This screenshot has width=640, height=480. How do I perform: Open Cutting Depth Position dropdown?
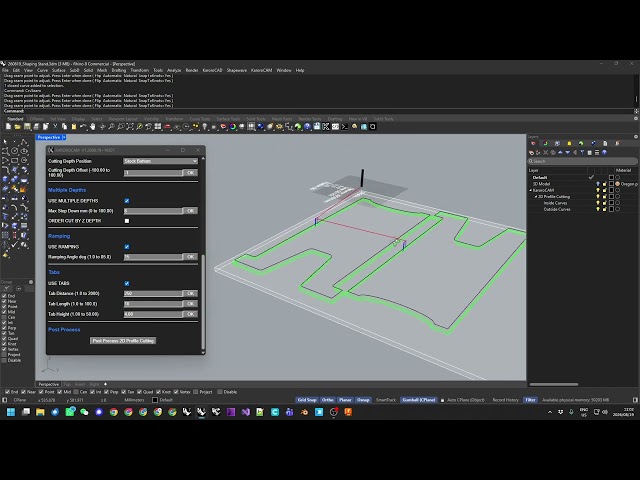coord(160,161)
